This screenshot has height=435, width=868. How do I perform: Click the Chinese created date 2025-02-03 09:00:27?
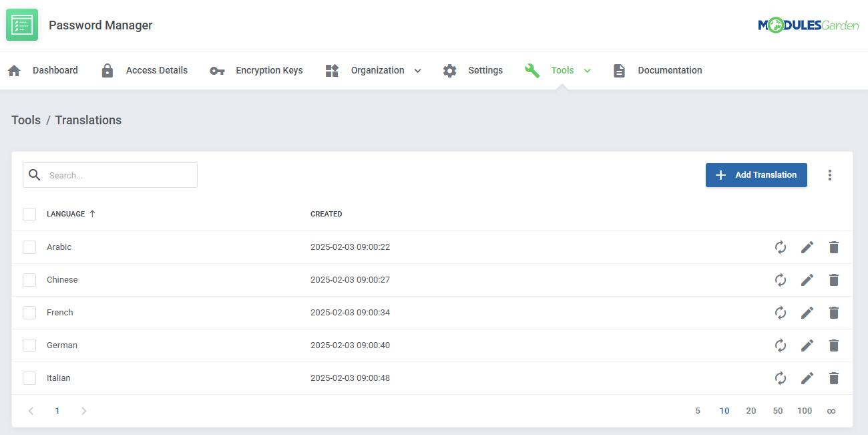[350, 280]
